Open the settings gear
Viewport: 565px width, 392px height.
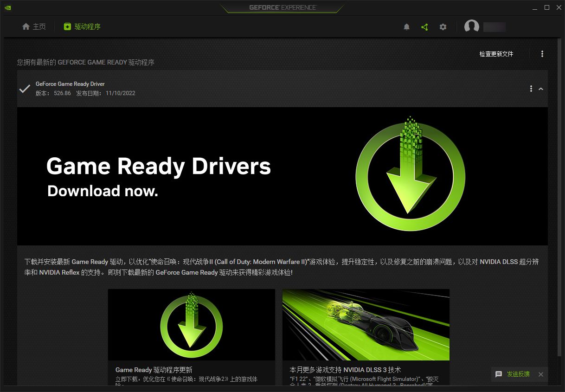click(443, 27)
